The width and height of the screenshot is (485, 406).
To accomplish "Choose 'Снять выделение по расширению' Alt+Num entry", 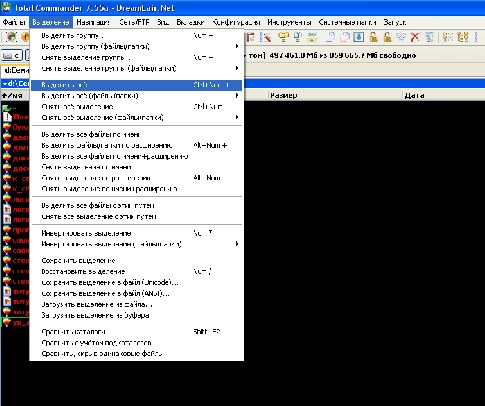I will point(137,178).
